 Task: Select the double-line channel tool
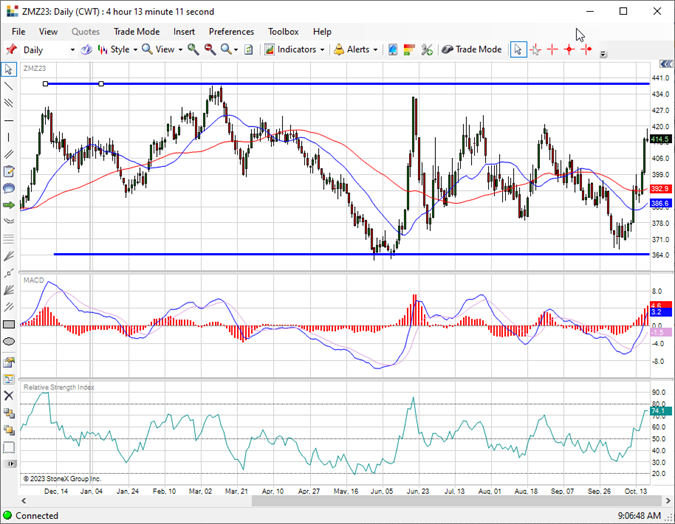tap(9, 154)
